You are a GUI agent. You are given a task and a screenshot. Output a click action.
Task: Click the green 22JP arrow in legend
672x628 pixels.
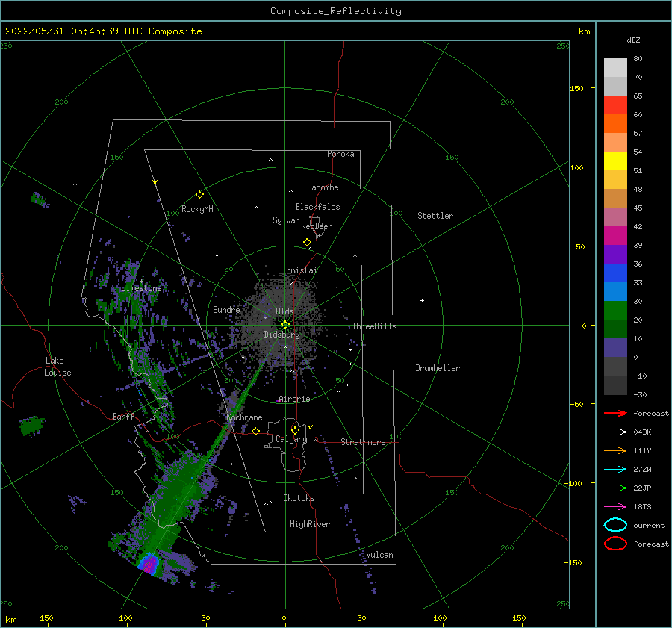[615, 488]
